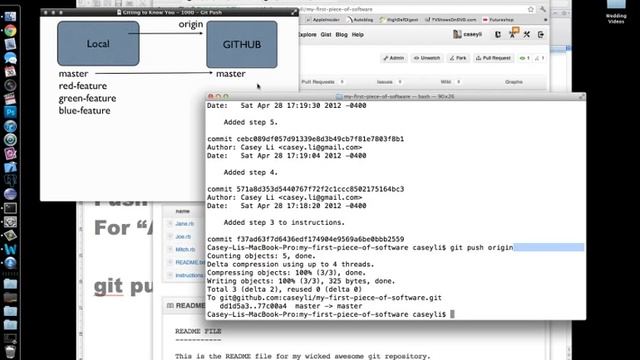This screenshot has width=640, height=360.
Task: Click the Fork button
Action: pos(458,58)
